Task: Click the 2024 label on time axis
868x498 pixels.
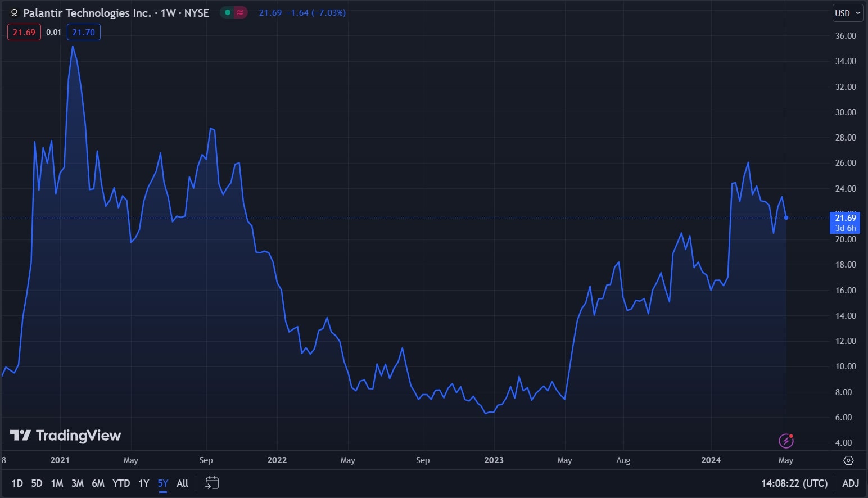Action: (711, 460)
